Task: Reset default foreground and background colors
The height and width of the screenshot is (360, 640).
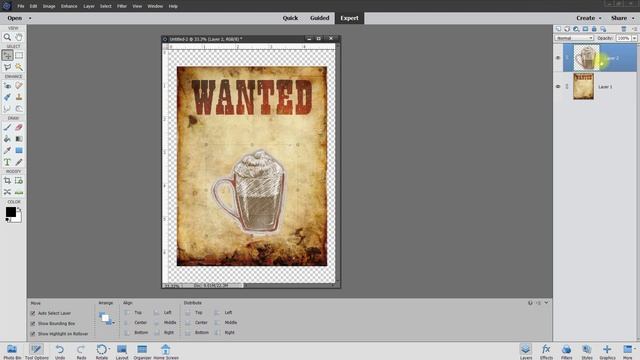Action: pyautogui.click(x=7, y=220)
